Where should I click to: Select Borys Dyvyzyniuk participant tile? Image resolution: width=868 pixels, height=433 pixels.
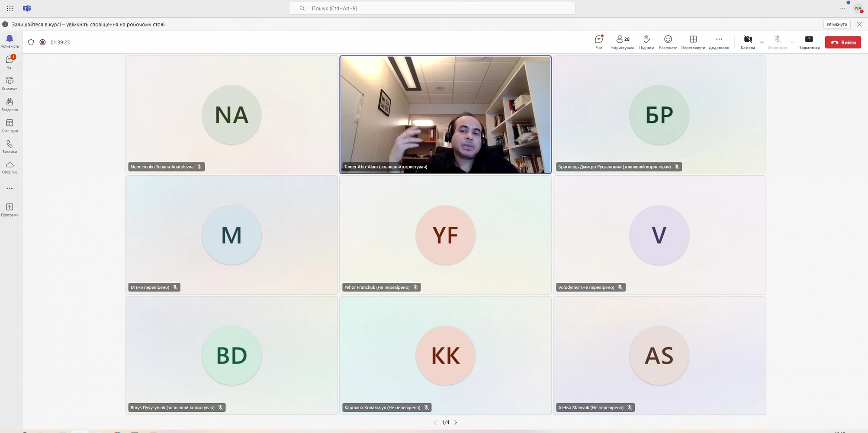pos(231,355)
